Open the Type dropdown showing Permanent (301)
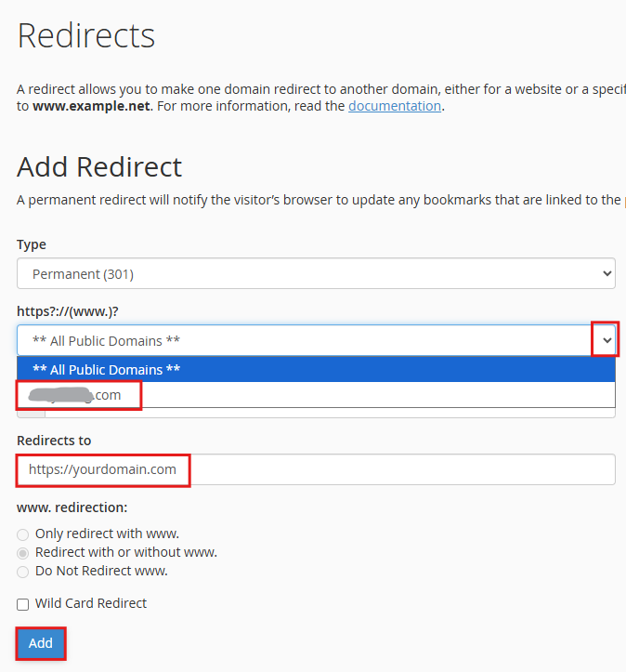Image resolution: width=626 pixels, height=672 pixels. point(316,273)
